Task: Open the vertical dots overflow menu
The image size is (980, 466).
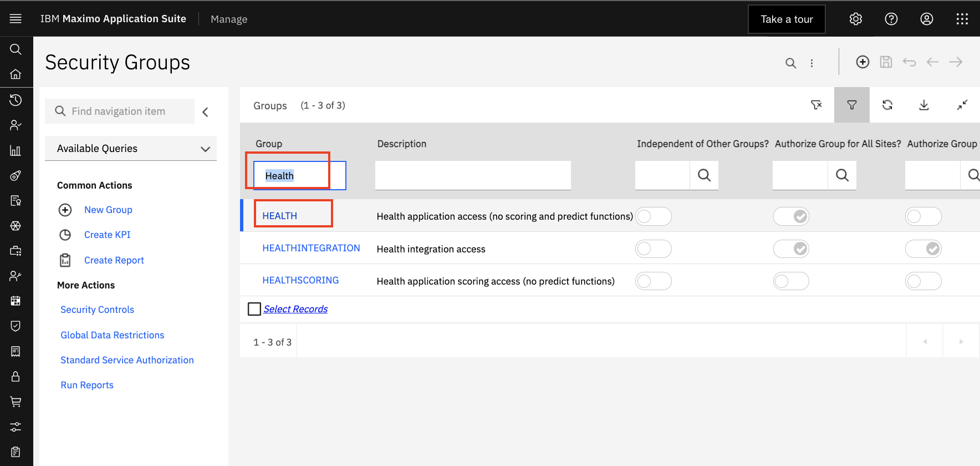Action: click(x=811, y=63)
